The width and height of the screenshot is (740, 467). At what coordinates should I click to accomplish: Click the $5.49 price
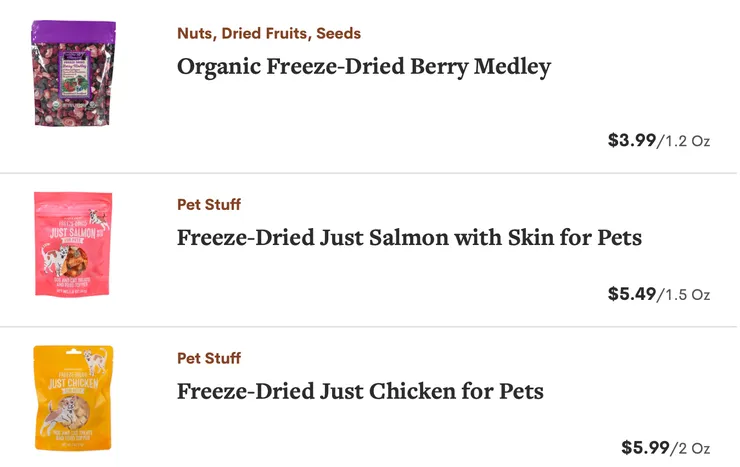tap(631, 294)
